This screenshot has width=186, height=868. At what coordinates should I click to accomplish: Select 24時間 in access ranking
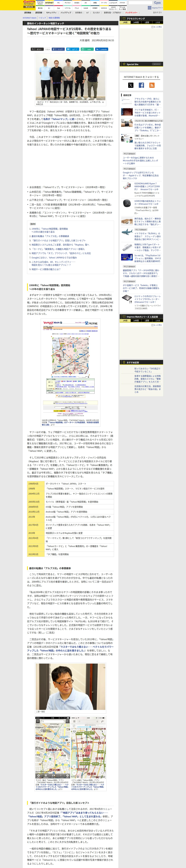point(136,23)
